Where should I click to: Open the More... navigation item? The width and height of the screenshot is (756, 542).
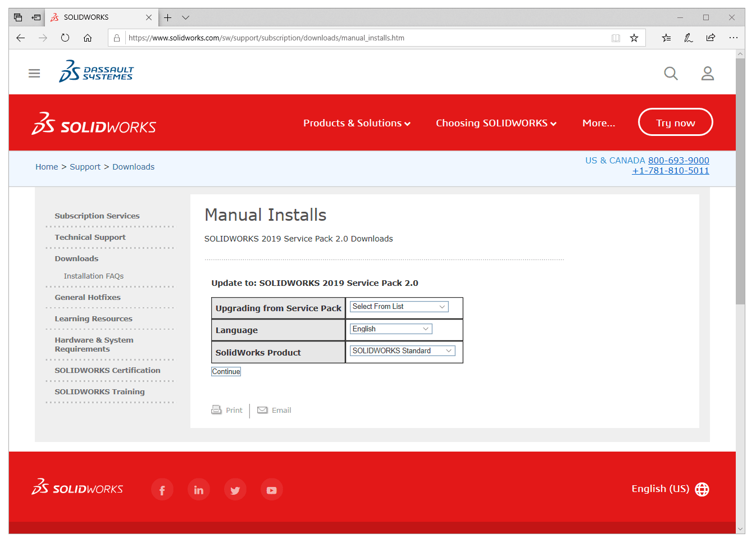[x=599, y=123]
